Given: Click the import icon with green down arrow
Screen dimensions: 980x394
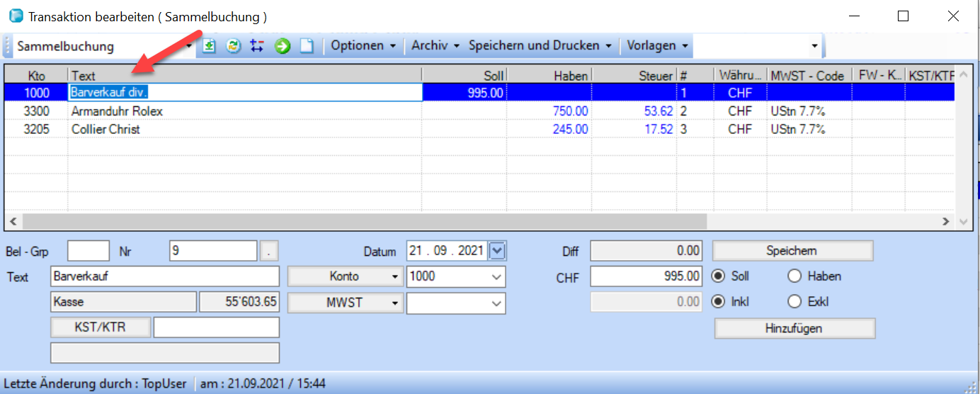Looking at the screenshot, I should point(209,46).
